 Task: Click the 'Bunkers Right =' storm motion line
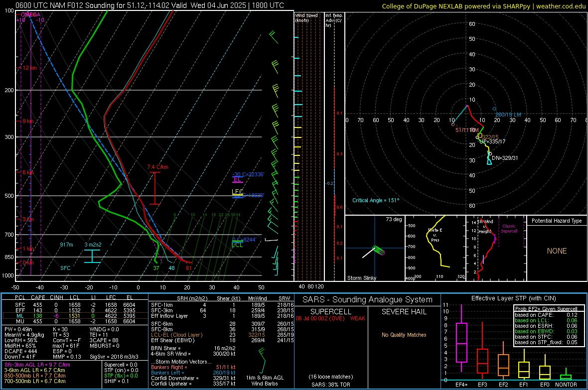click(x=193, y=367)
